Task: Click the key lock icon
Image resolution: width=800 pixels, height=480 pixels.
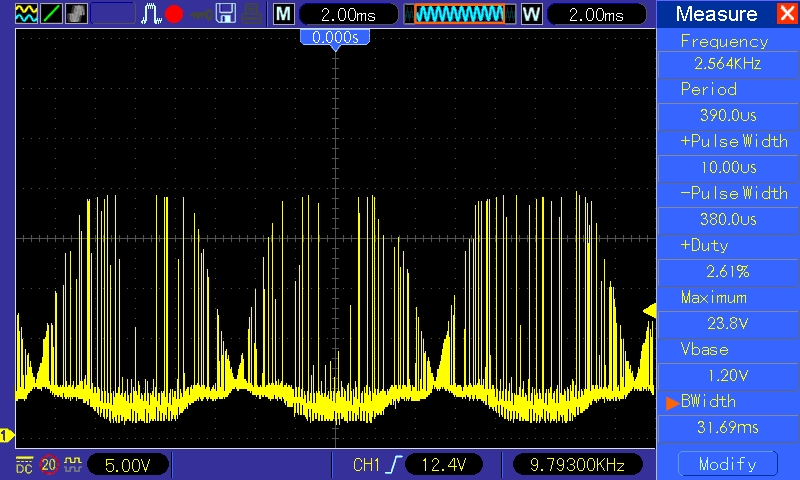Action: tap(201, 14)
